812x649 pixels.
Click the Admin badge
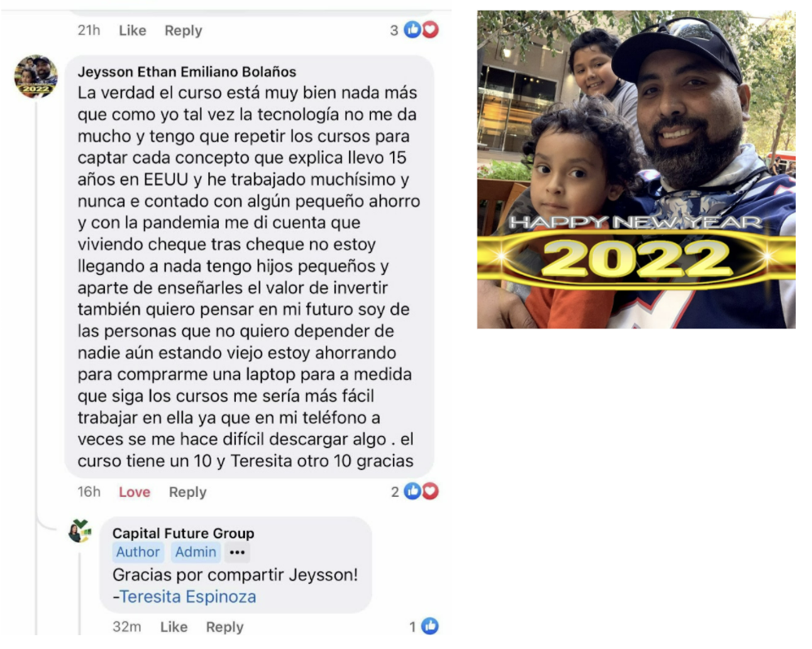195,552
